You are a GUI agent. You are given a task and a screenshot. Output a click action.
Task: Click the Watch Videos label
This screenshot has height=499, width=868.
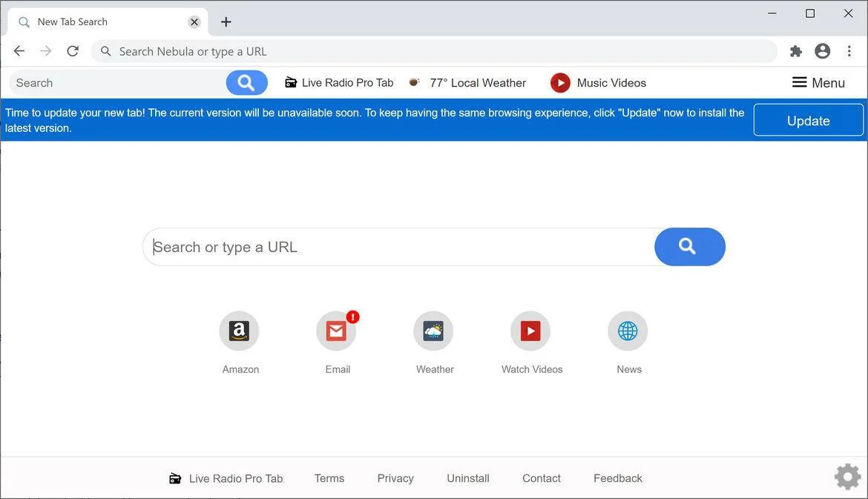tap(532, 369)
